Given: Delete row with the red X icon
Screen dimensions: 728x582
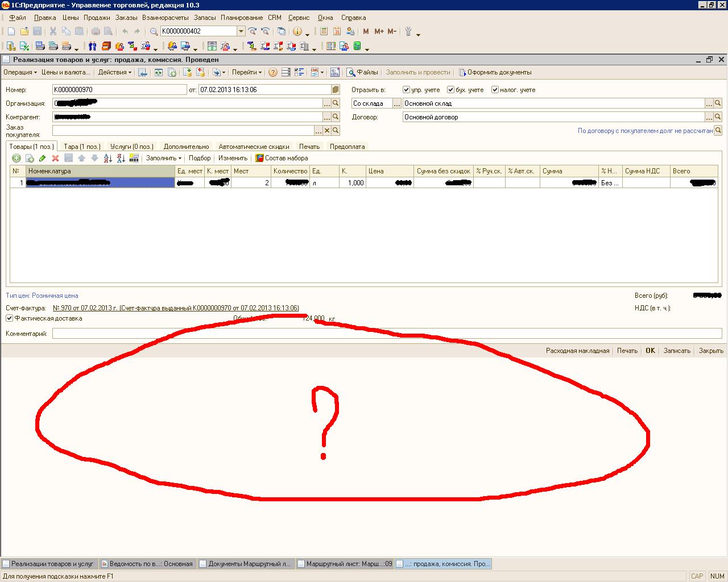Looking at the screenshot, I should point(55,159).
